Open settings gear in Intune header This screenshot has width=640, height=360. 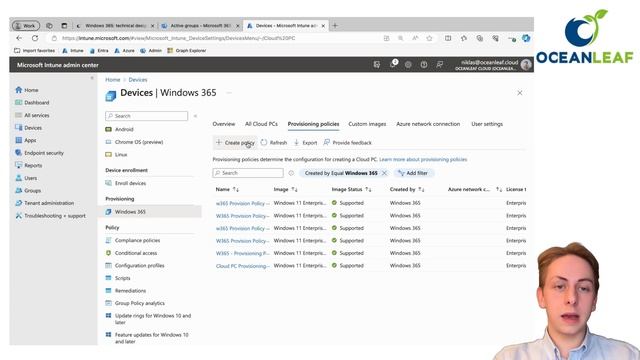[x=408, y=64]
